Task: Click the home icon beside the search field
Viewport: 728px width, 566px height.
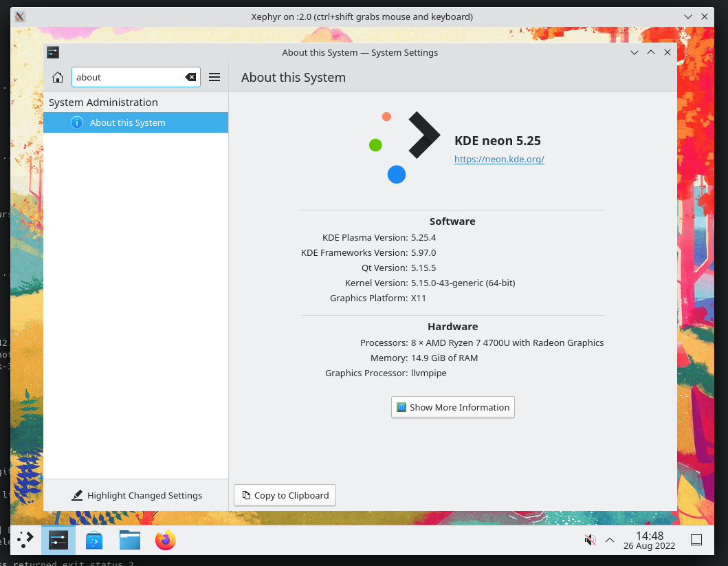Action: tap(58, 77)
